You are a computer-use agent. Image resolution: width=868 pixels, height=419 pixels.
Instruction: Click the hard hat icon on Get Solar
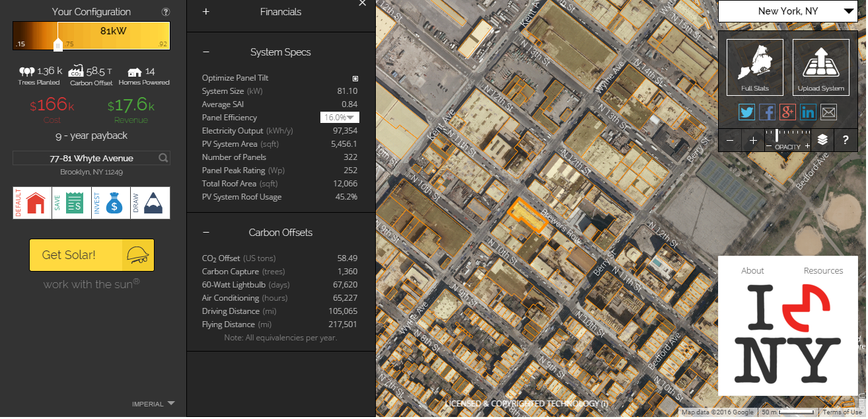(137, 255)
